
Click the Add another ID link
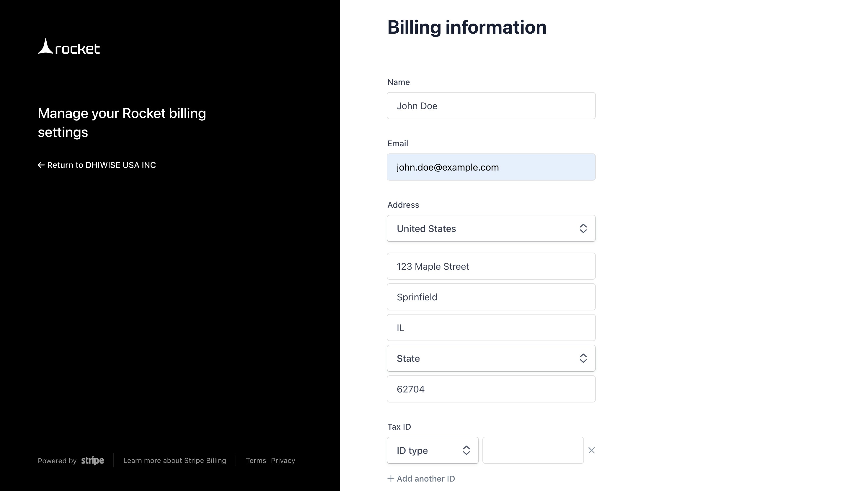[x=425, y=479]
